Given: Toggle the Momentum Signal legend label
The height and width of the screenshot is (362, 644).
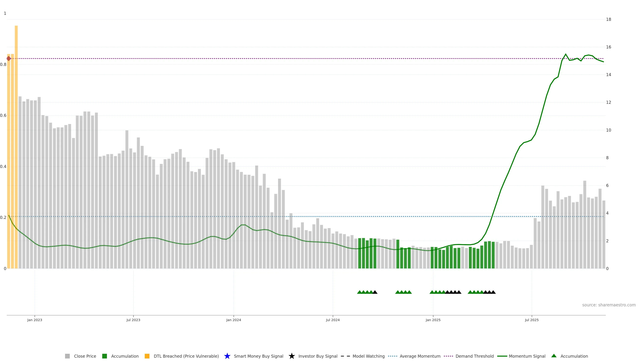Looking at the screenshot, I should tap(527, 356).
